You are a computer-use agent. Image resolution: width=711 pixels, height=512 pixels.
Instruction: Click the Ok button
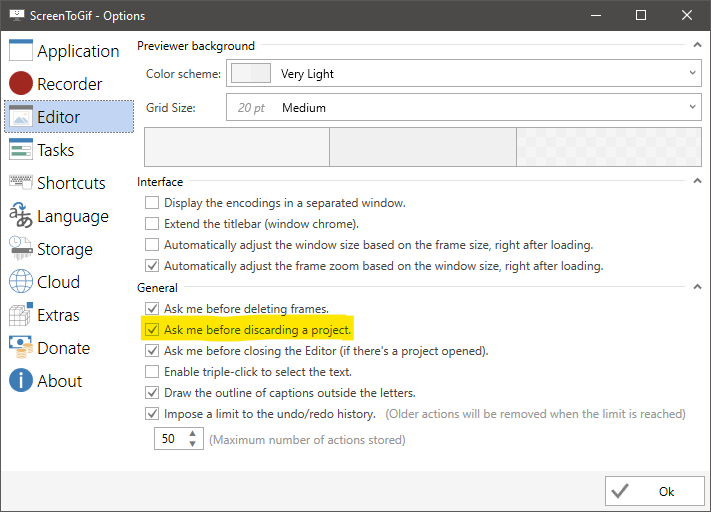tap(654, 491)
